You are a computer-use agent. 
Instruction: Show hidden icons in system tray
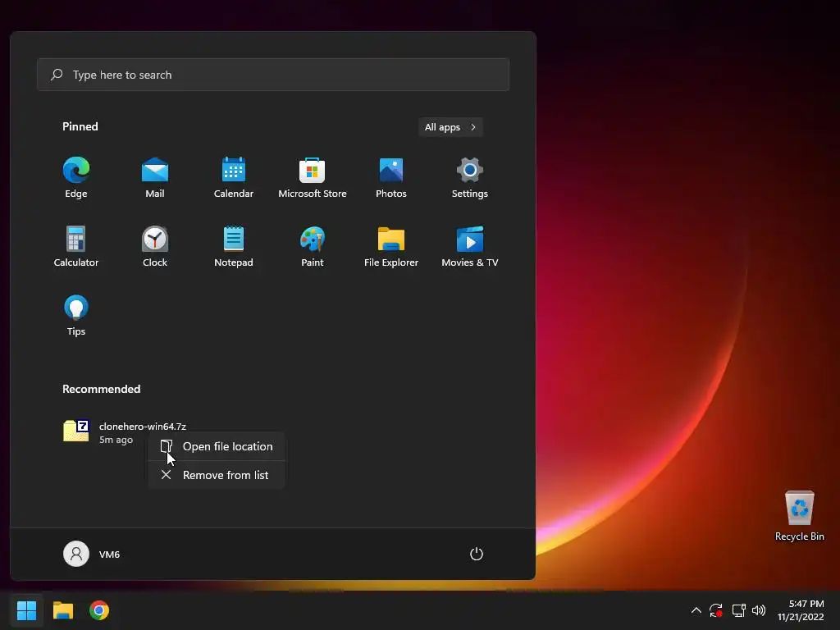pos(696,610)
